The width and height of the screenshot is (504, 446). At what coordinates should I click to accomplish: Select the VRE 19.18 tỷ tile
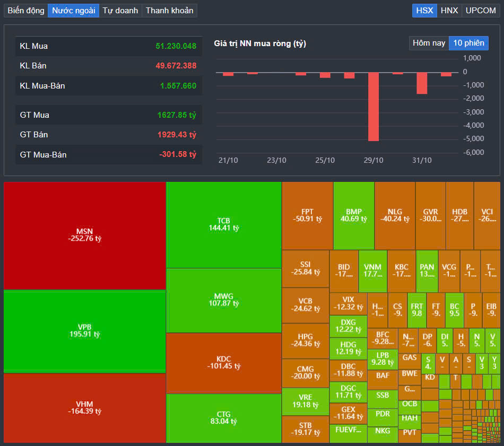point(306,401)
